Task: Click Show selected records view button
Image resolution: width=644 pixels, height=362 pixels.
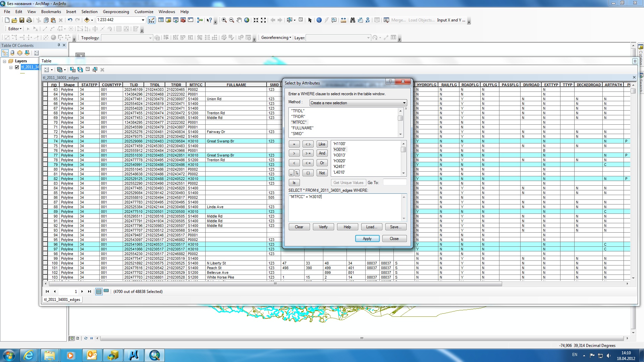Action: click(106, 291)
